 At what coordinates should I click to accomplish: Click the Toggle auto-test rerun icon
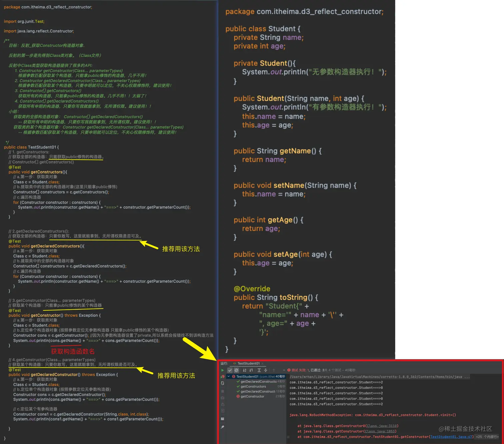tap(223, 383)
